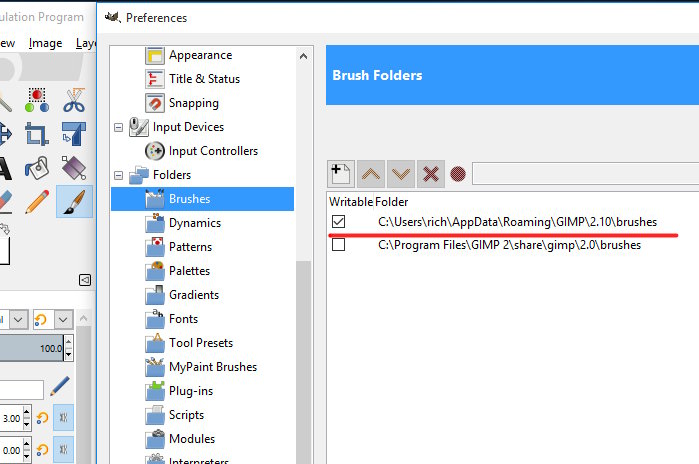Reset the 0.00 value to default
The image size is (699, 464).
[42, 450]
